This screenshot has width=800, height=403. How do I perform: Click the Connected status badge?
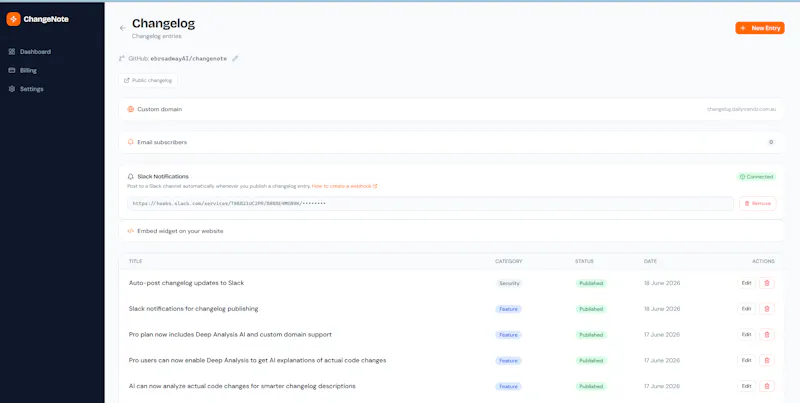[x=756, y=177]
